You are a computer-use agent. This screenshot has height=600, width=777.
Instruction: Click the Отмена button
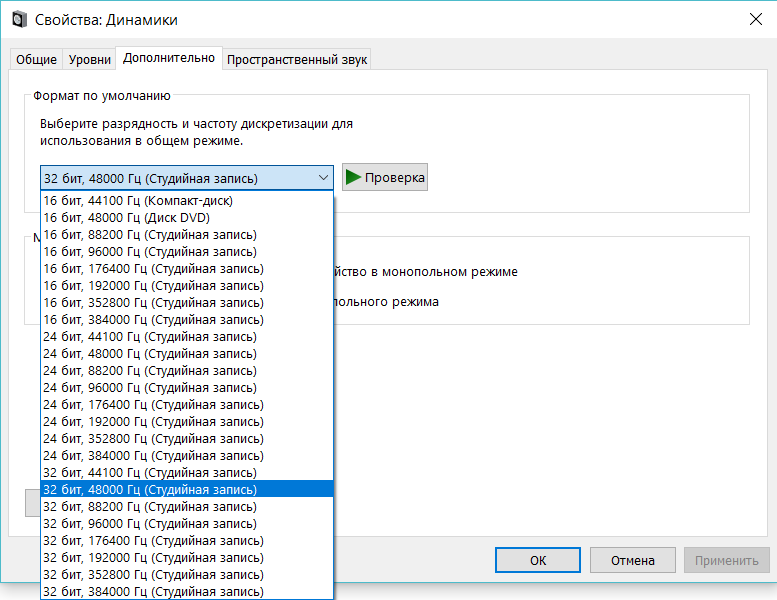633,560
